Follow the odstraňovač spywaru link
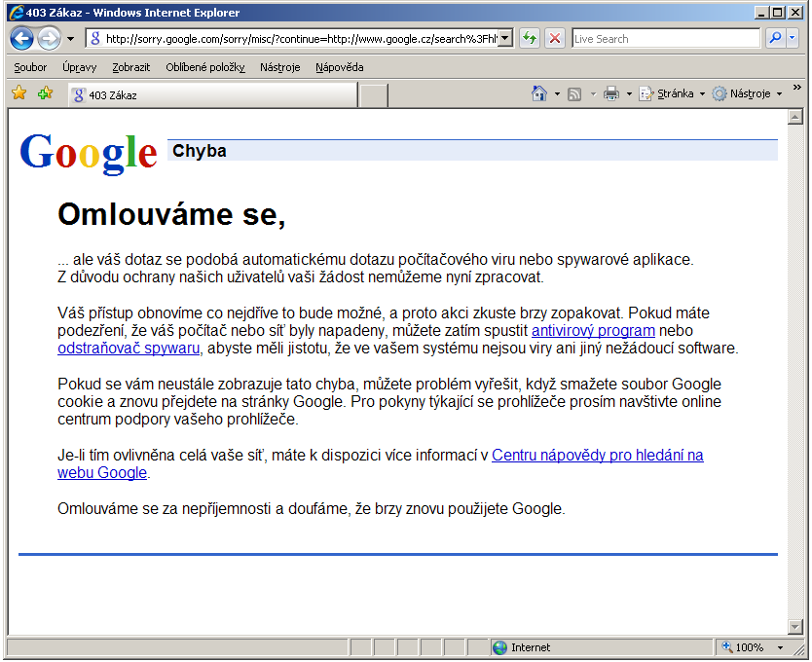Viewport: 812px width, 662px height. coord(129,349)
